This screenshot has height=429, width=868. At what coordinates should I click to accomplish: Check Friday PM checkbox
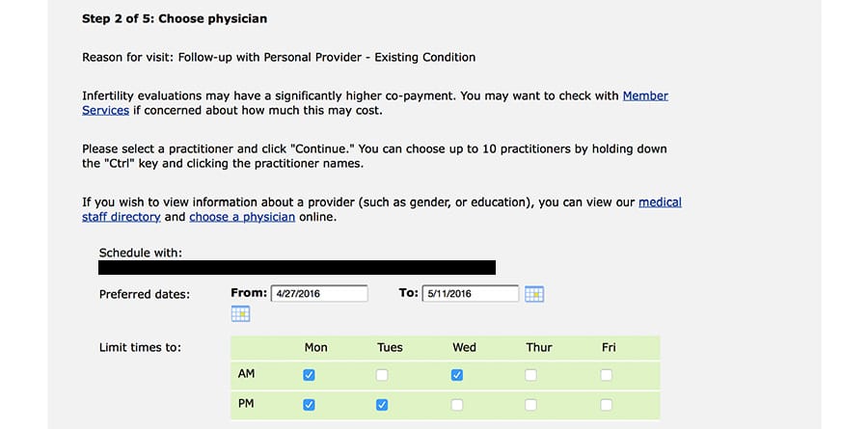[606, 405]
